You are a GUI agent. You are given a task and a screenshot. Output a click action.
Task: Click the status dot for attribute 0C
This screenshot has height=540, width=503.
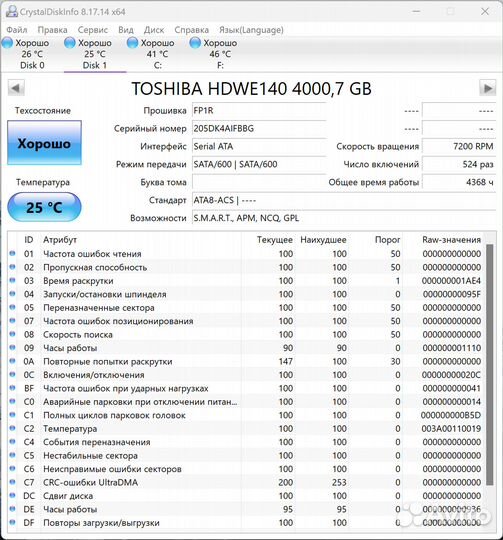[12, 374]
